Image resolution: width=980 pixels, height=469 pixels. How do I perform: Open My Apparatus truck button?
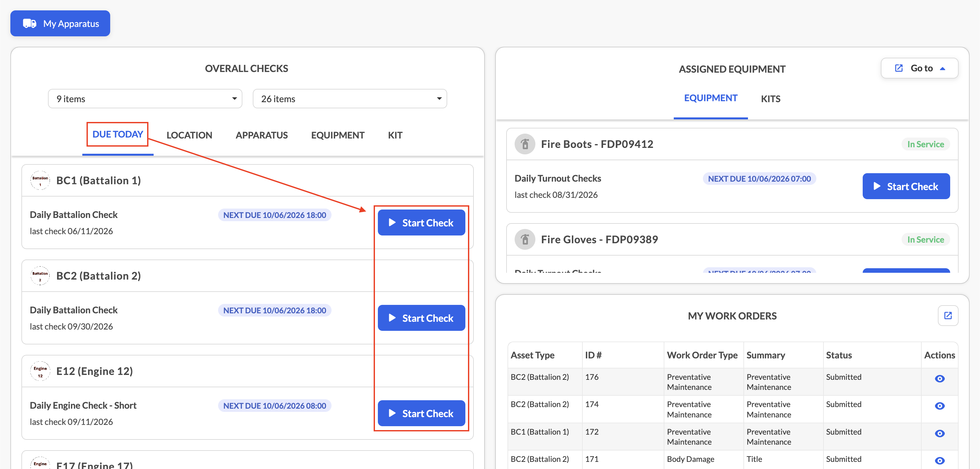(x=60, y=24)
